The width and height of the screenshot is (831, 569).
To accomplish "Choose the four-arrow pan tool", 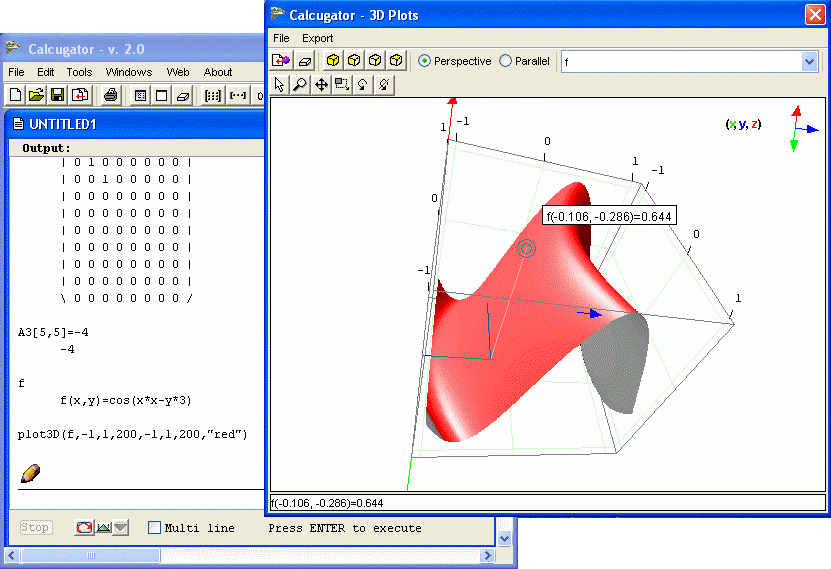I will [321, 85].
